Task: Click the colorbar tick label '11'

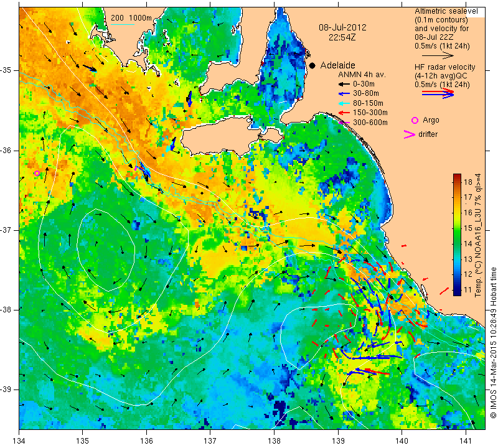Action: (468, 290)
